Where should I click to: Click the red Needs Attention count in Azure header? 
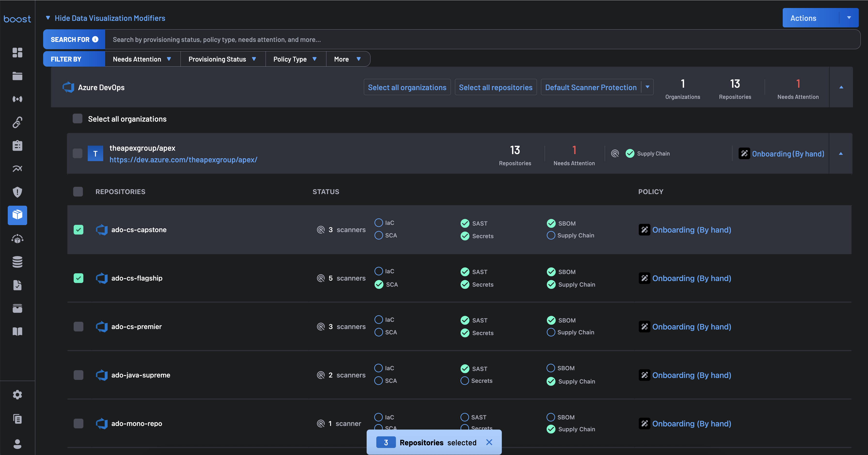798,84
